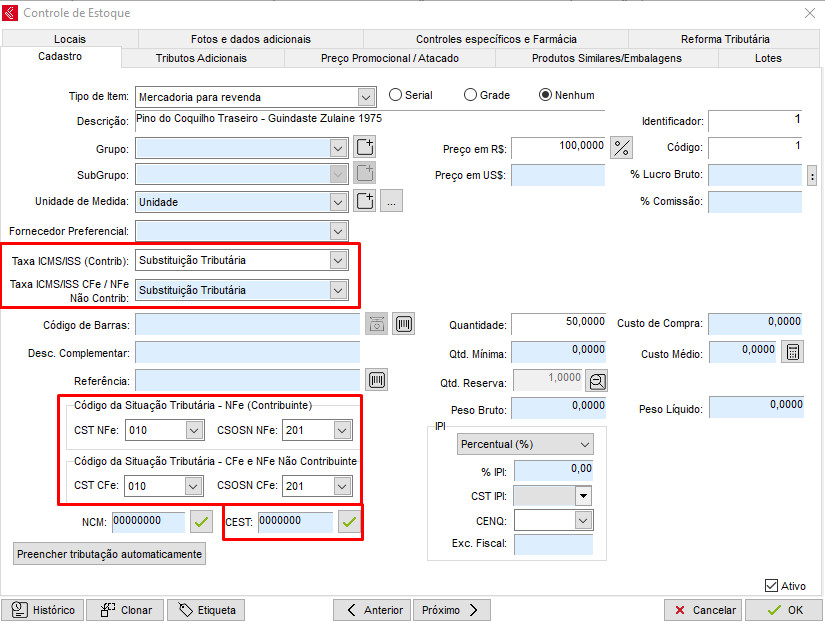The width and height of the screenshot is (825, 627).
Task: Click the Clonar button
Action: [125, 610]
